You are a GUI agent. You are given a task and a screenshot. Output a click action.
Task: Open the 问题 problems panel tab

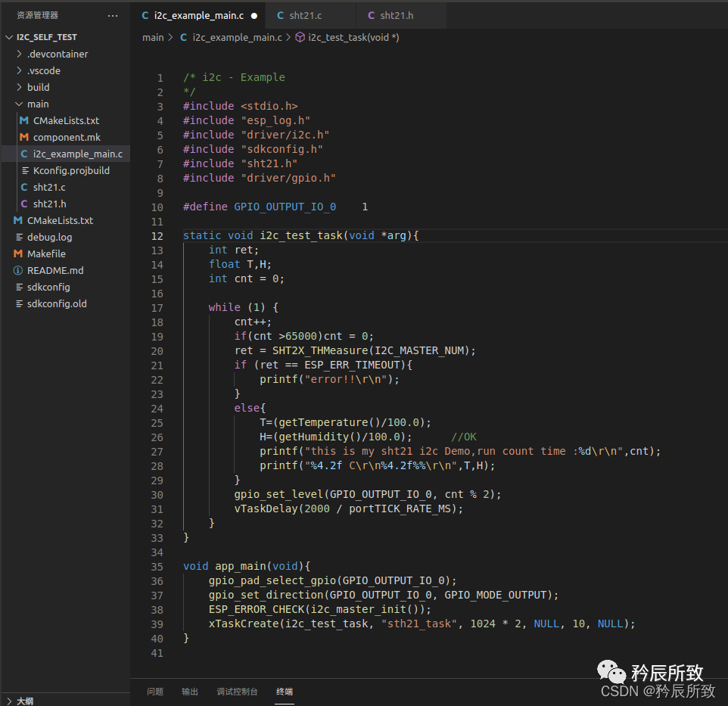click(x=155, y=691)
